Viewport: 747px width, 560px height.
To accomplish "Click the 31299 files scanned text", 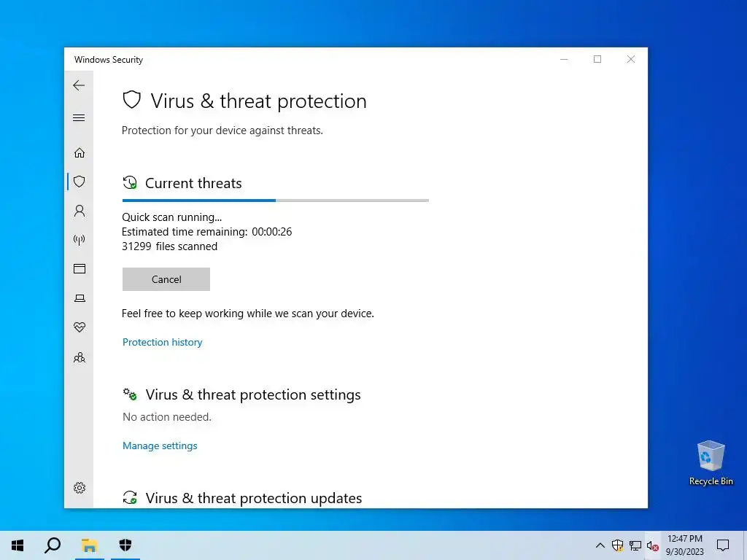I will 169,246.
